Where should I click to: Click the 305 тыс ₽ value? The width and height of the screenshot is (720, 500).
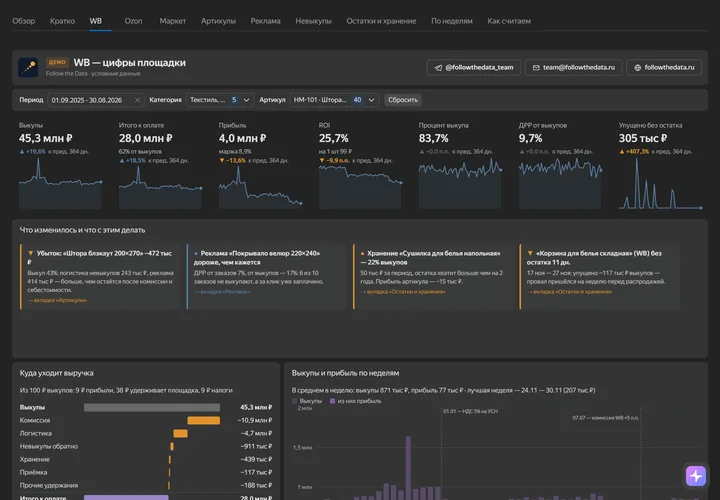(x=643, y=138)
